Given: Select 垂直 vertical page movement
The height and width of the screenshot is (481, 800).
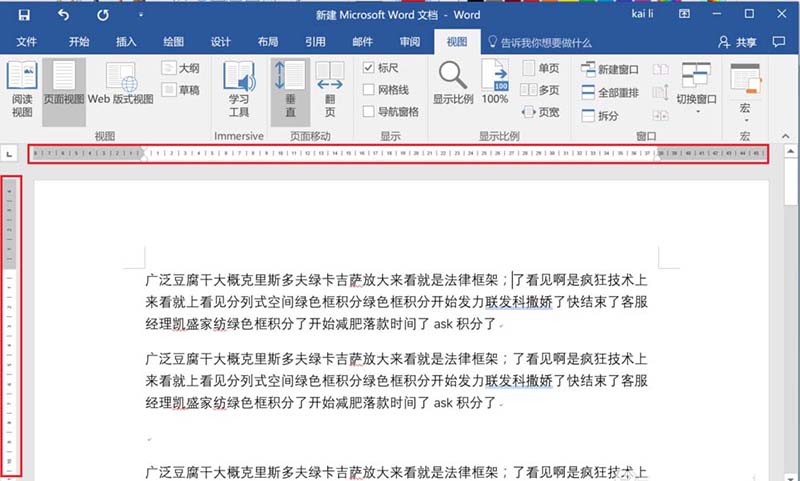Looking at the screenshot, I should 290,91.
